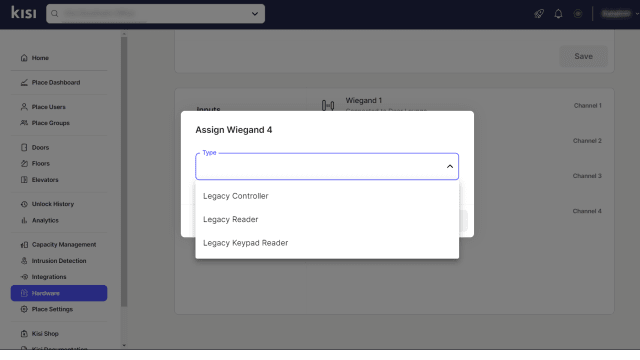Click the Wiegand 1 connector icon
The image size is (640, 360).
(x=328, y=106)
